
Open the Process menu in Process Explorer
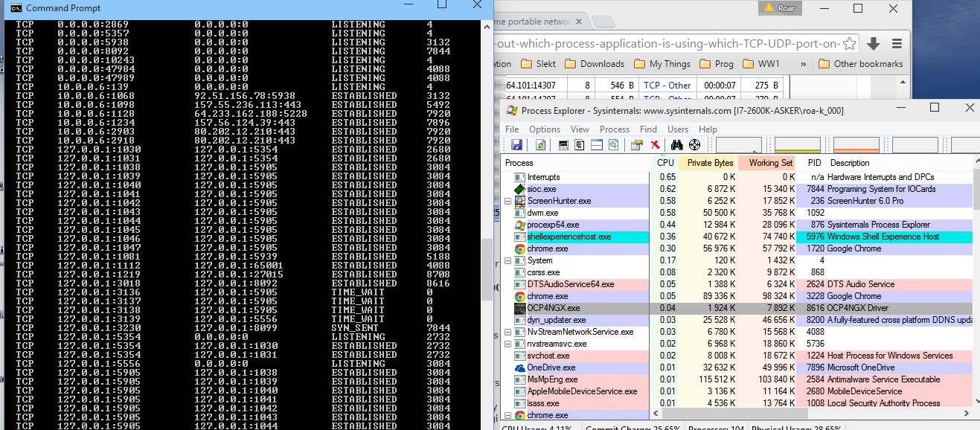614,129
